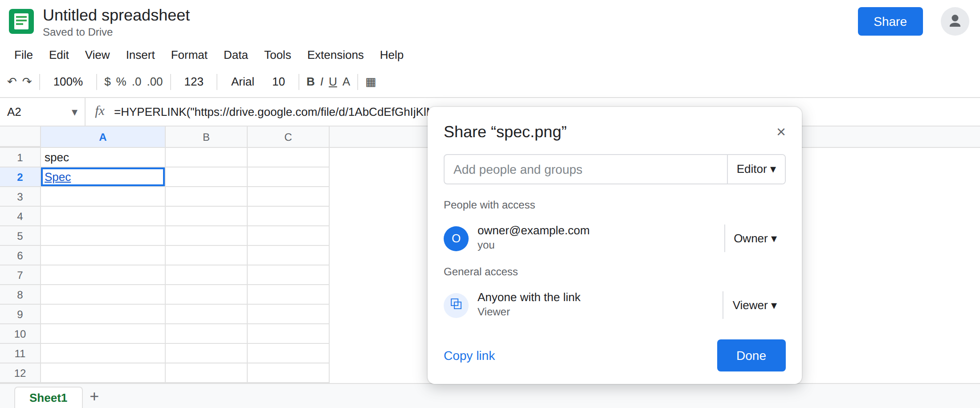Select column B header
Screen dimensions: 980x408
pos(206,137)
